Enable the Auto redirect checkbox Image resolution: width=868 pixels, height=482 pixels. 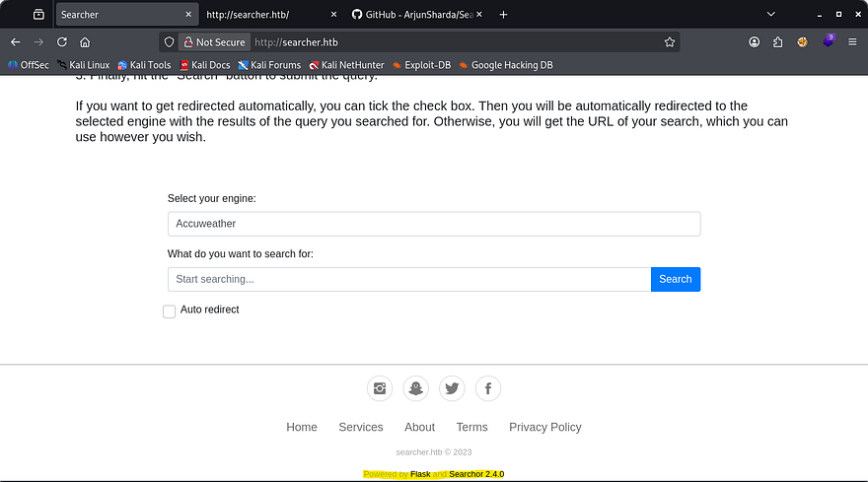tap(170, 311)
